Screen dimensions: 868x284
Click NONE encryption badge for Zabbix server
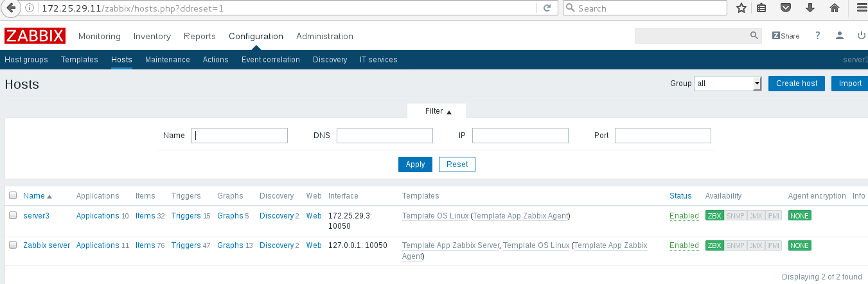point(800,245)
